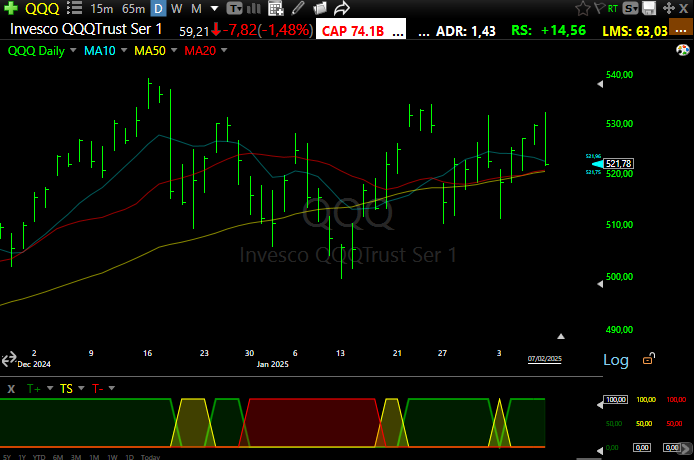Viewport: 694px width, 460px height.
Task: Click the 07/02/2025 date label
Action: coord(544,359)
